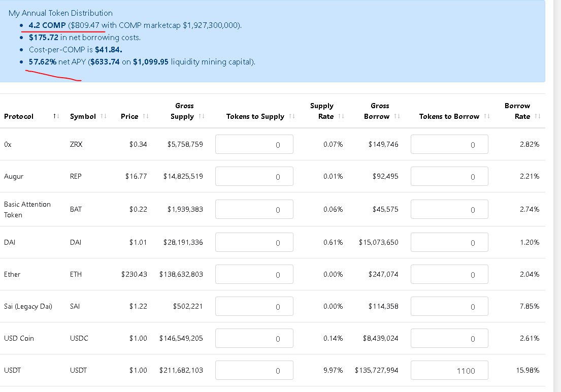Click the 57.62% net APY value
This screenshot has height=392, width=561.
(x=43, y=62)
